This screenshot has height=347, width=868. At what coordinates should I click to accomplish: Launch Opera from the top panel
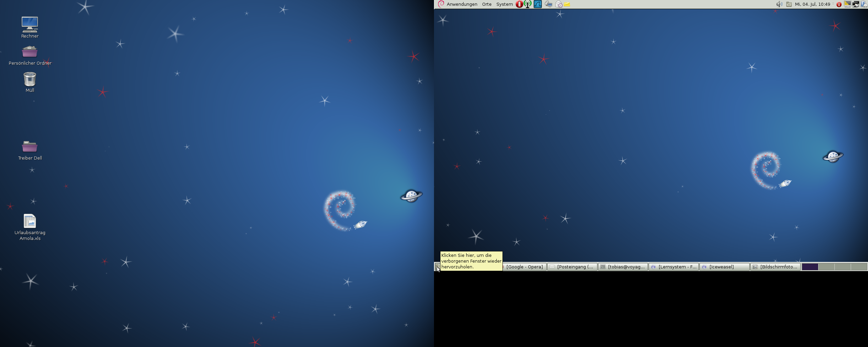coord(519,4)
